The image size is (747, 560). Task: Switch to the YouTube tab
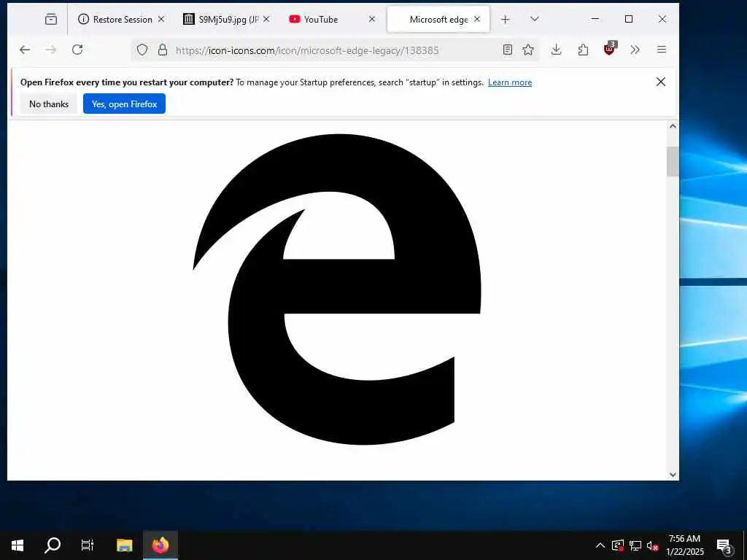(321, 19)
